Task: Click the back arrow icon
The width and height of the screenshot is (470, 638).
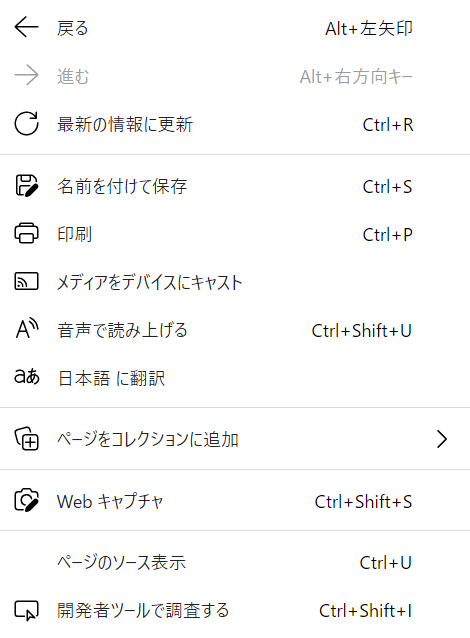Action: [26, 27]
